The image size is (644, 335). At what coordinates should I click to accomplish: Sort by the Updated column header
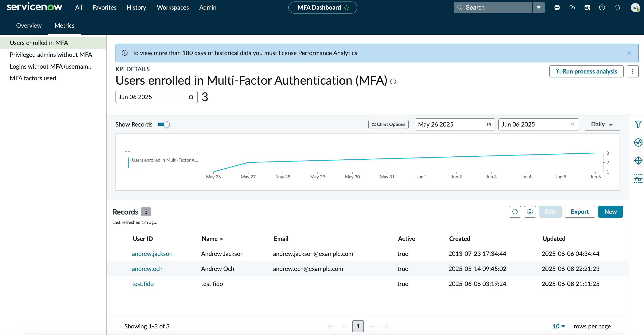pos(554,239)
